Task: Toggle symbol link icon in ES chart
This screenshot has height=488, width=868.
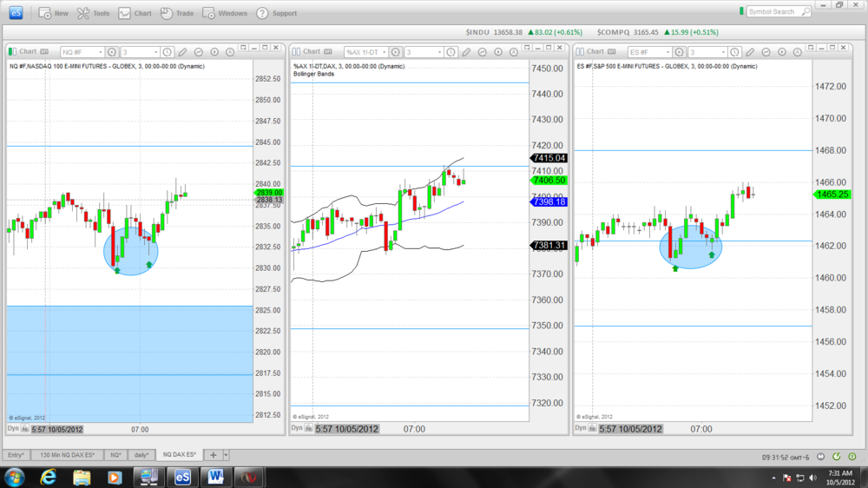Action: (612, 51)
